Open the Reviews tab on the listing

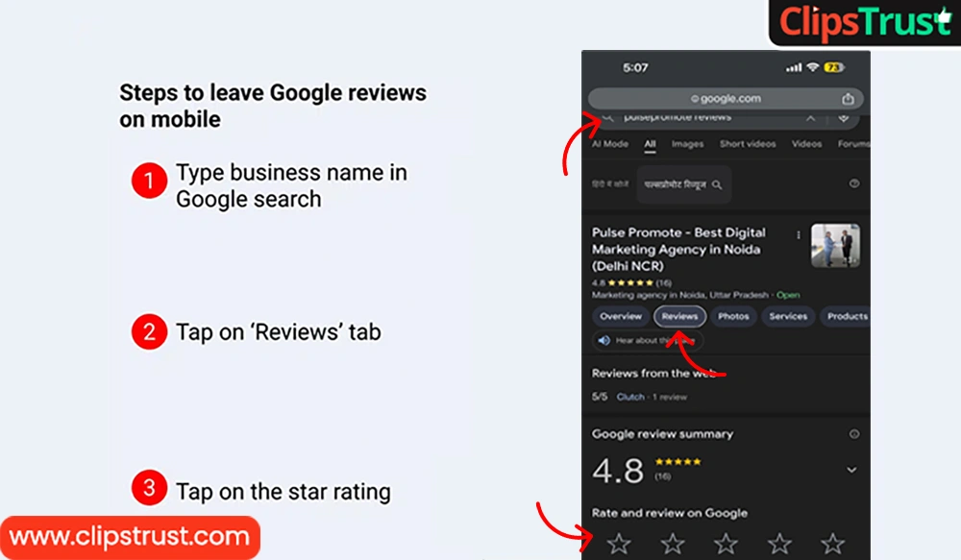click(x=679, y=316)
